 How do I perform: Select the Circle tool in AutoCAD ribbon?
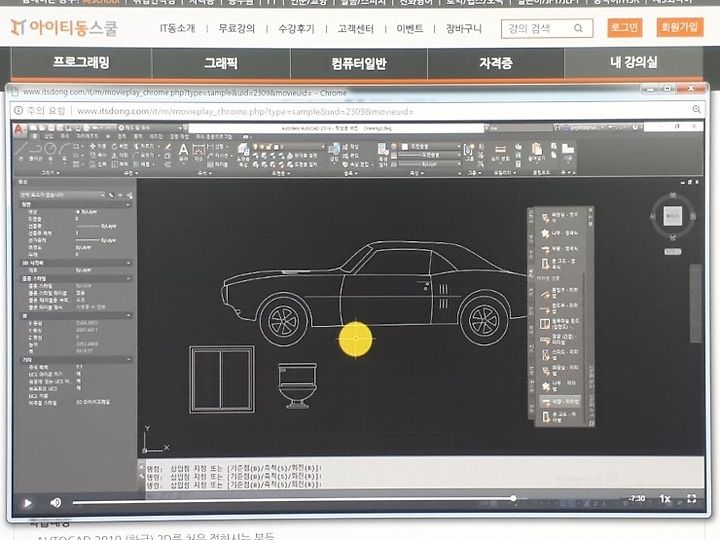point(51,150)
